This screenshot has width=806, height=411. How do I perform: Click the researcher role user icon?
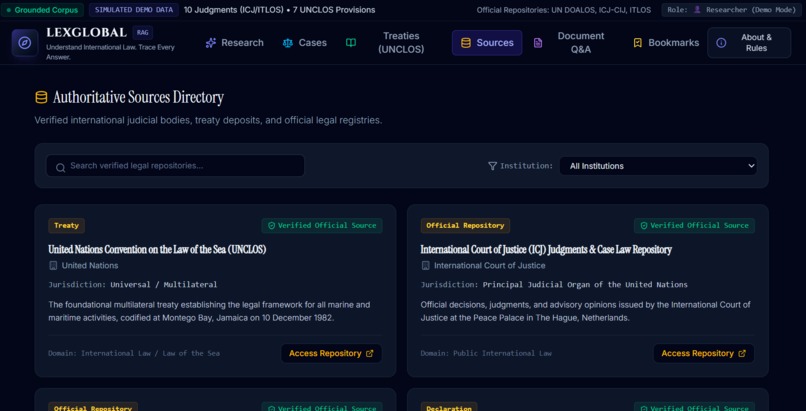pyautogui.click(x=697, y=10)
